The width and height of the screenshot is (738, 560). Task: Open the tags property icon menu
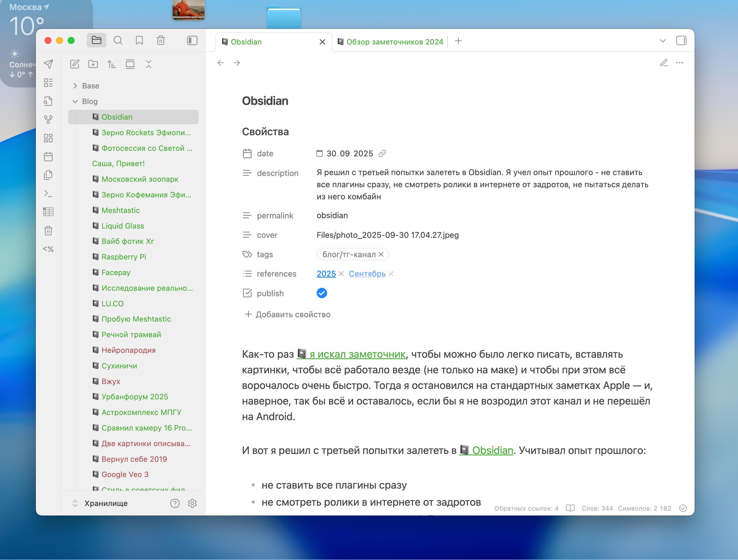coord(247,254)
